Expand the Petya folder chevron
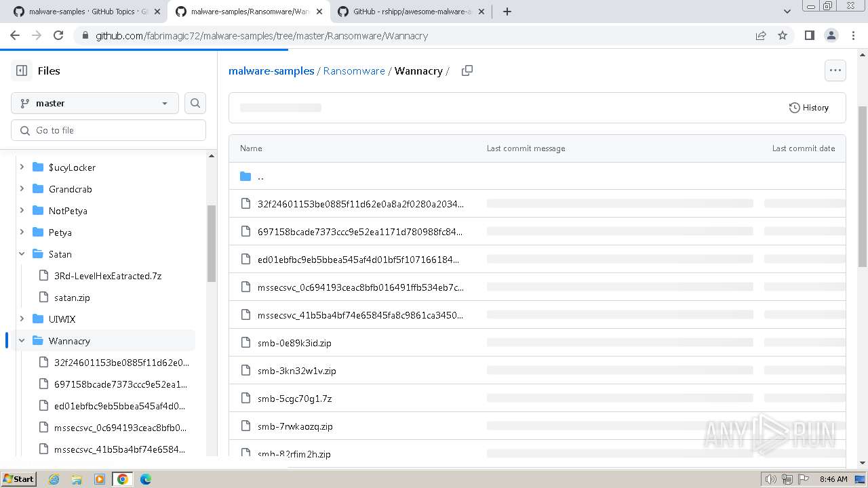This screenshot has height=488, width=868. pyautogui.click(x=22, y=232)
